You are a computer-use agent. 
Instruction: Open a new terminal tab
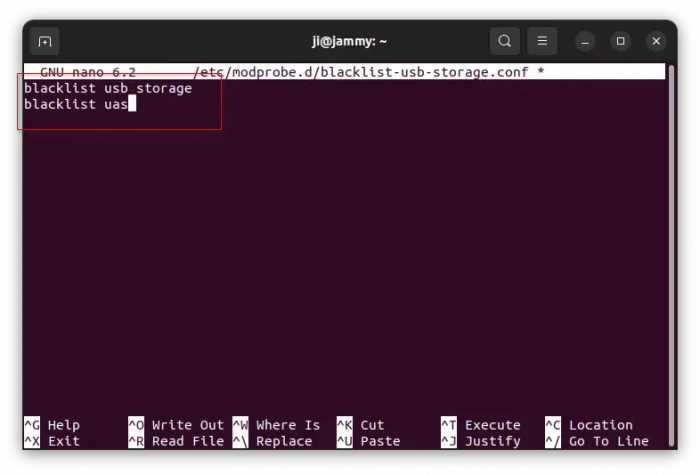coord(44,41)
